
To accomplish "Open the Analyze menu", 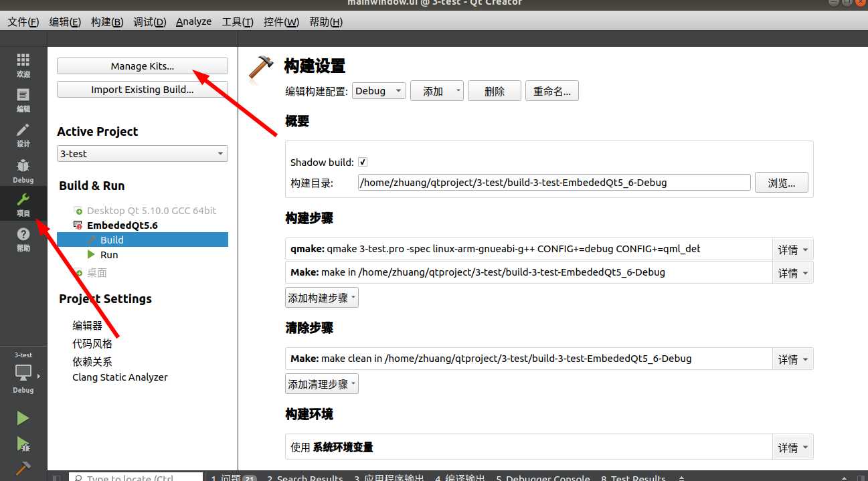I will click(x=193, y=22).
